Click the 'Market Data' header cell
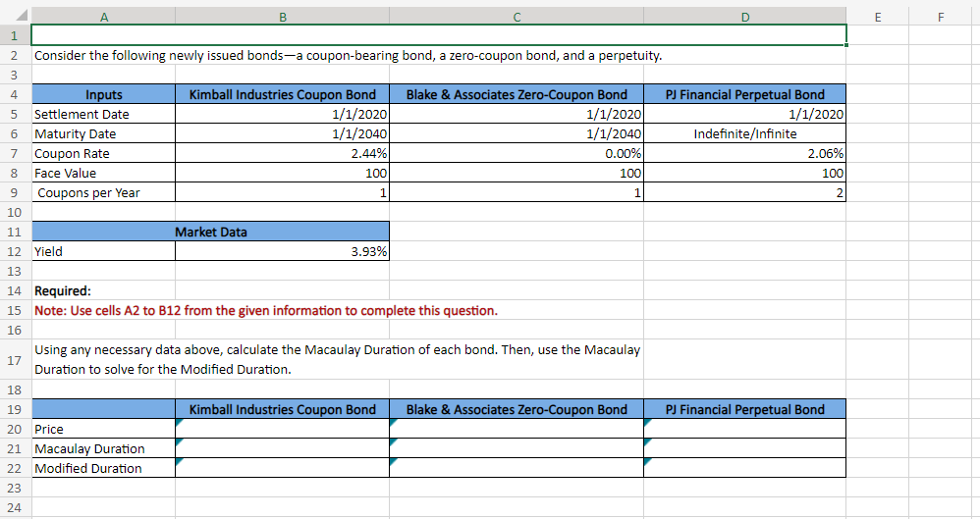980x519 pixels. (x=210, y=232)
